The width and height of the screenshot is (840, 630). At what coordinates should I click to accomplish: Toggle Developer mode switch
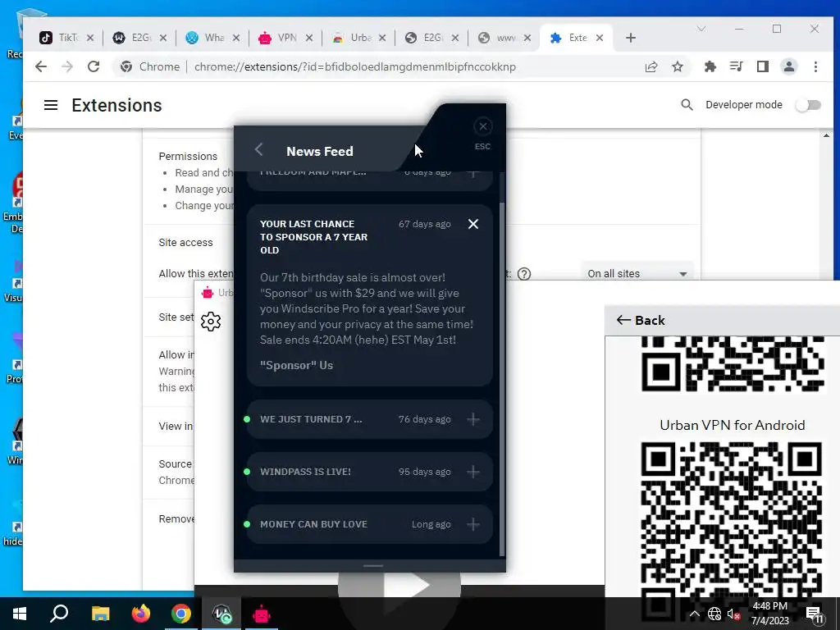(x=808, y=105)
